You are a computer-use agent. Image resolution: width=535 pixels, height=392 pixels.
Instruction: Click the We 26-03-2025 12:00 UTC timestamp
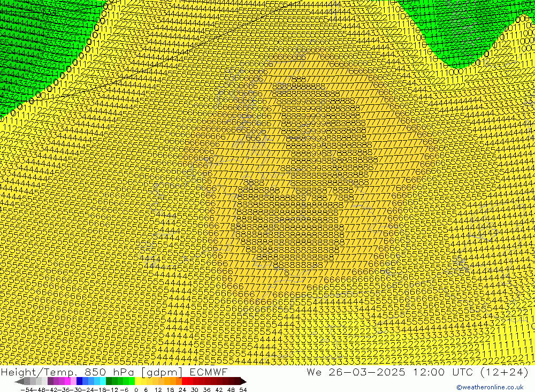tap(417, 372)
